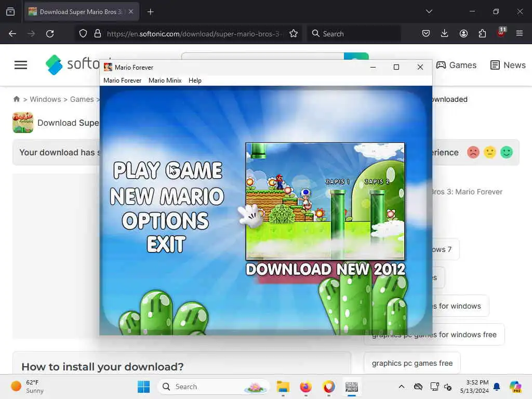Open the Windows Start menu
The width and height of the screenshot is (532, 399).
click(143, 387)
